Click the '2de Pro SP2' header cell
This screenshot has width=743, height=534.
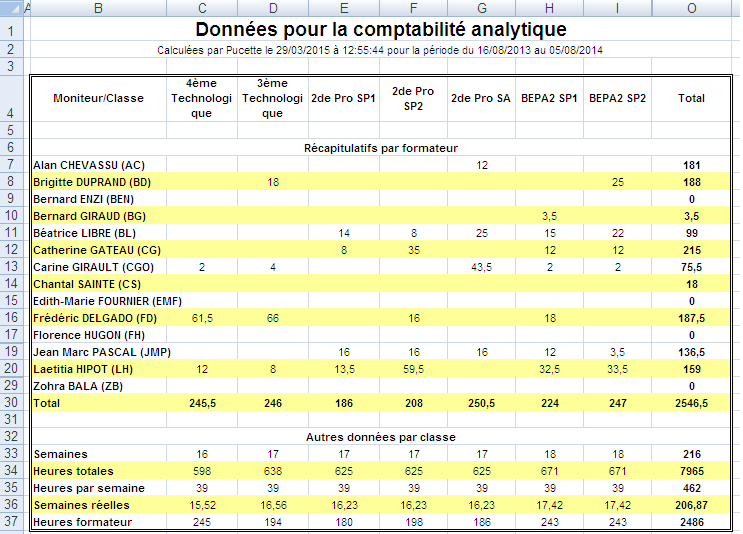click(x=413, y=98)
